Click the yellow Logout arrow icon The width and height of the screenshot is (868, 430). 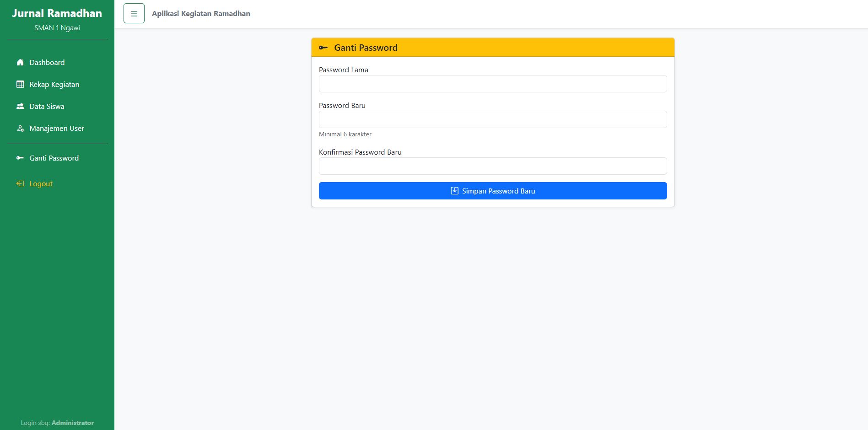point(20,183)
